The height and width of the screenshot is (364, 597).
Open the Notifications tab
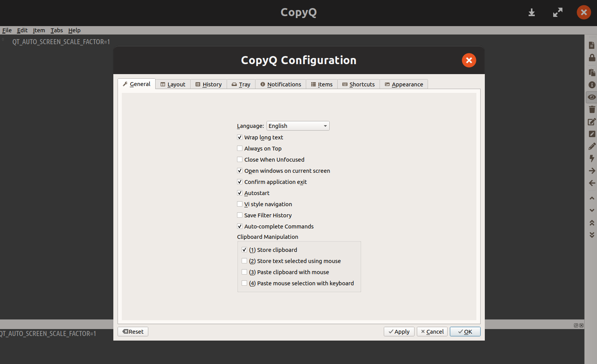[x=281, y=84]
